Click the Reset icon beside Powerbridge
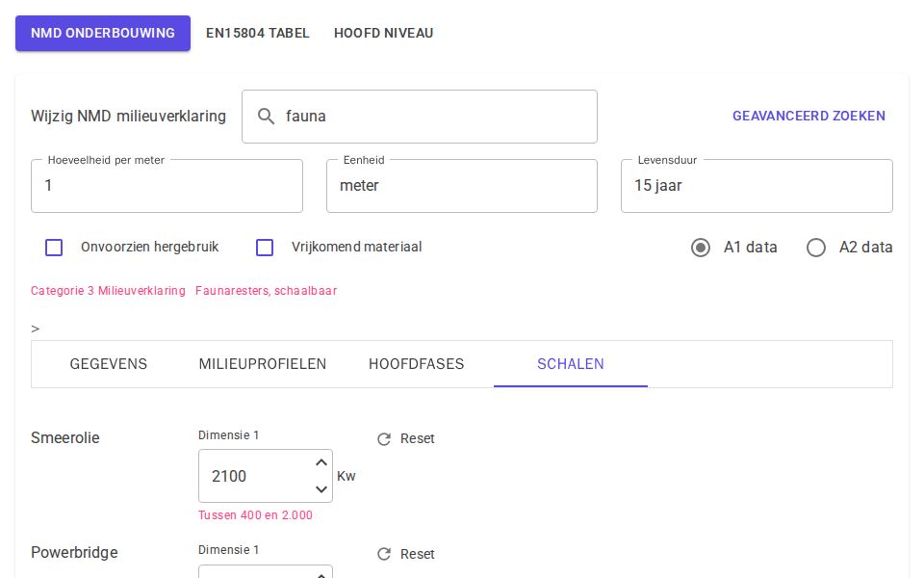This screenshot has height=578, width=924. coord(384,554)
